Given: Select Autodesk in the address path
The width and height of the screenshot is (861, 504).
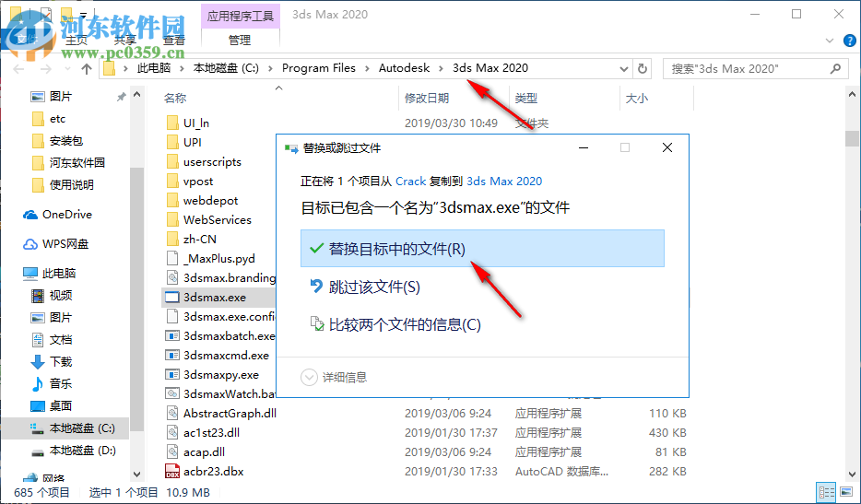Looking at the screenshot, I should tap(404, 68).
